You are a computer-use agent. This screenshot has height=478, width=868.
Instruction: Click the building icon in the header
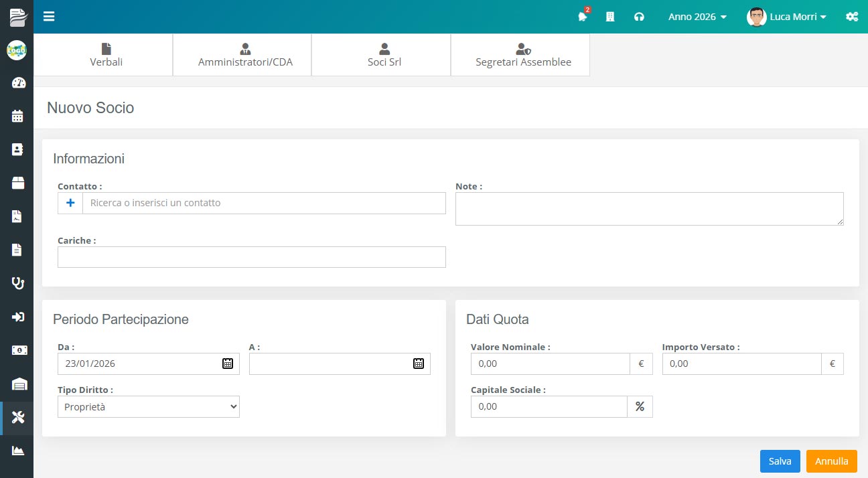(x=610, y=17)
